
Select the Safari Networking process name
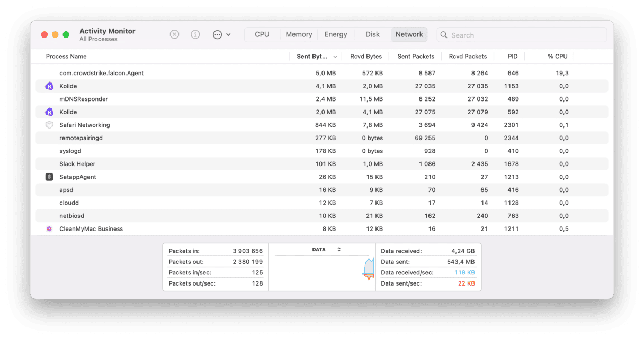85,125
